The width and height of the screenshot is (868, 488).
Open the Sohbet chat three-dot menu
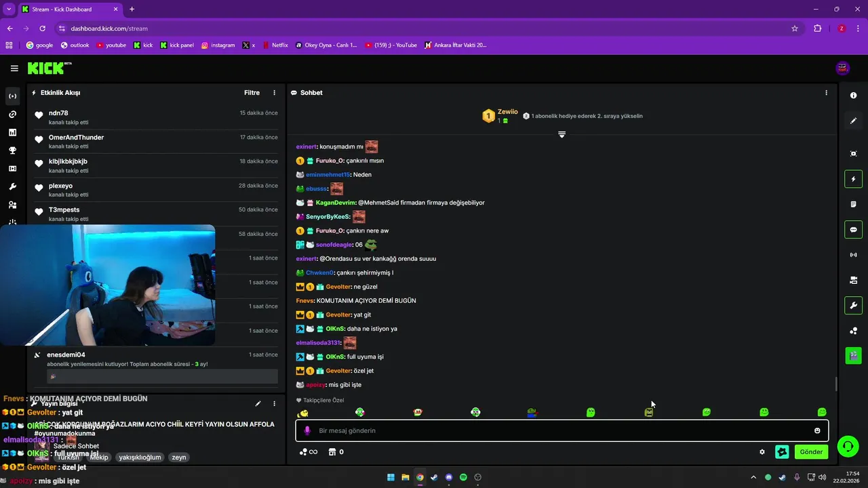click(826, 93)
